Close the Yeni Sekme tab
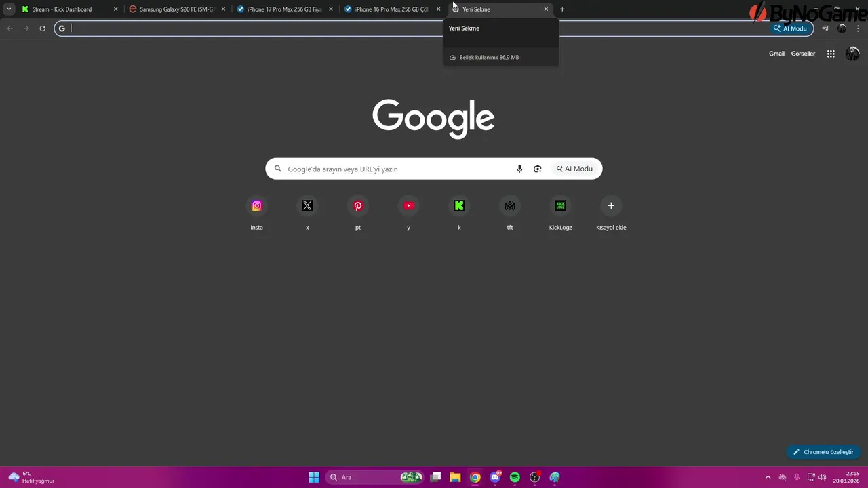 pyautogui.click(x=546, y=9)
